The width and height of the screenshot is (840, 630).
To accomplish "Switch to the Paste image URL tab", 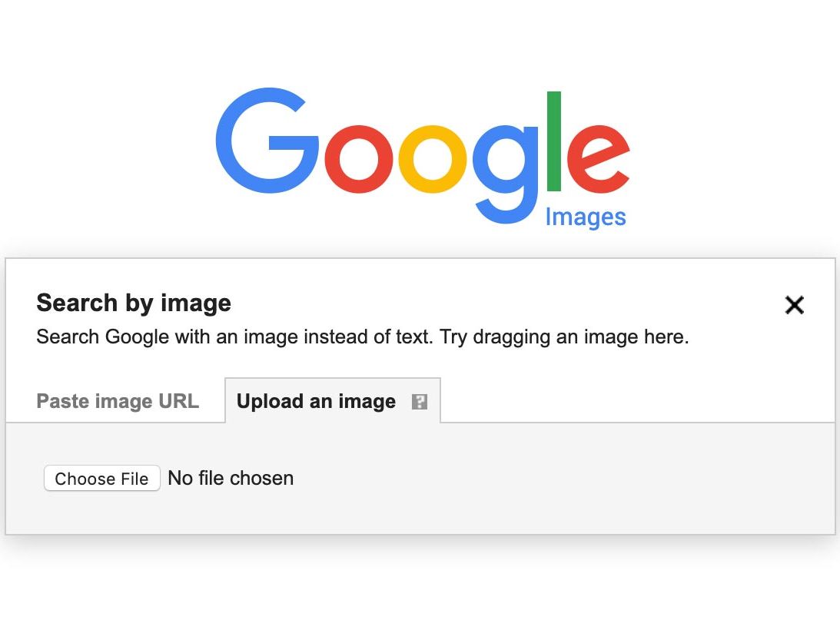I will [x=118, y=401].
